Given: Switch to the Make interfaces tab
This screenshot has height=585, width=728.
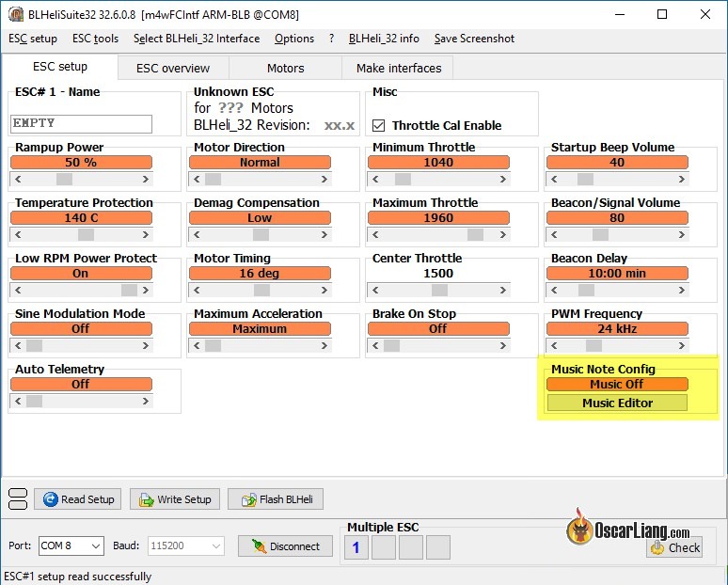Looking at the screenshot, I should pos(399,69).
